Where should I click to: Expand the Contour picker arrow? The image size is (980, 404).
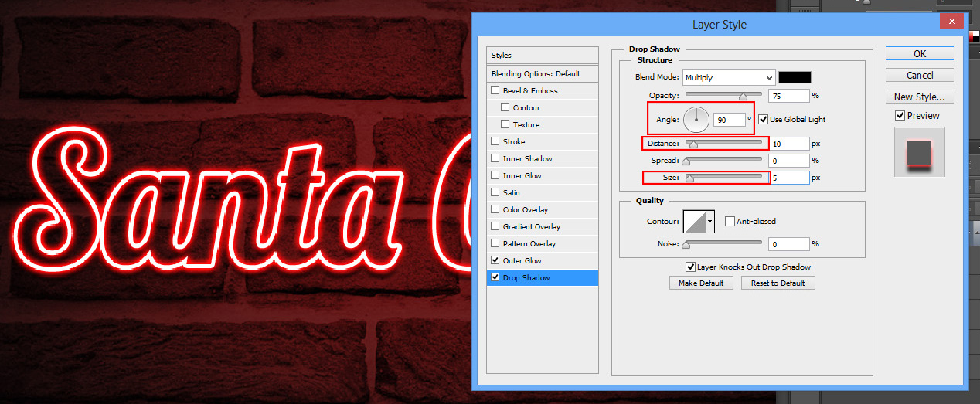710,222
